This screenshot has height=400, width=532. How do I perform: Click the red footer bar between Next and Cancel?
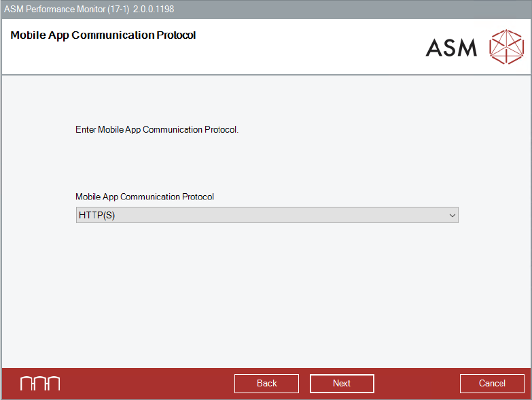[x=416, y=384]
